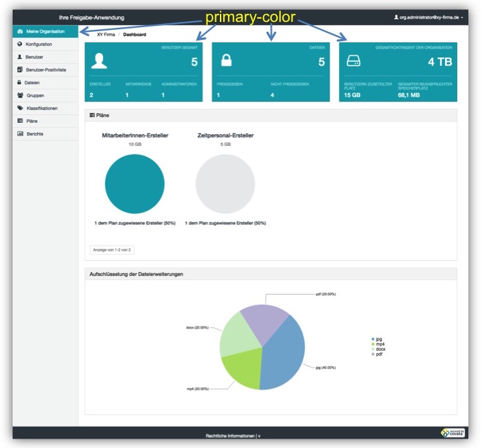The height and width of the screenshot is (448, 481).
Task: Click the pdf legend entry
Action: pos(377,354)
